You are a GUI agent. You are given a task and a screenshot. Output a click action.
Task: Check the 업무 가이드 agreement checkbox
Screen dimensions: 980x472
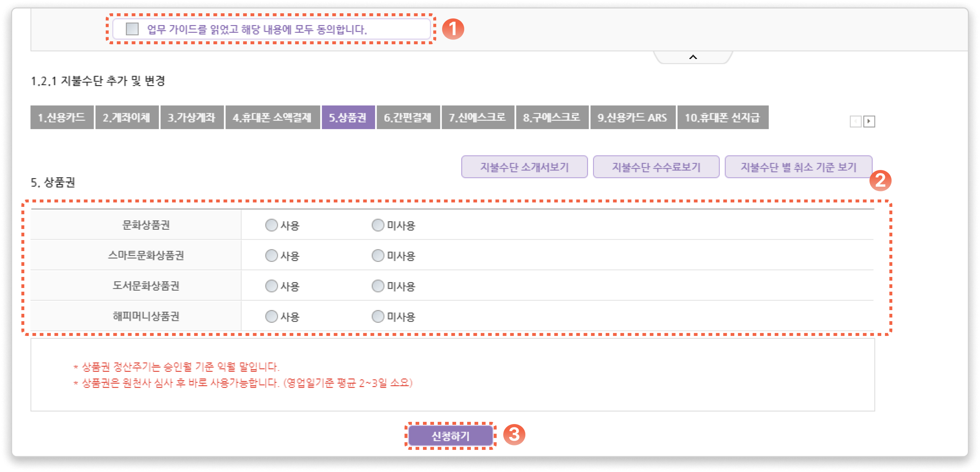coord(132,29)
